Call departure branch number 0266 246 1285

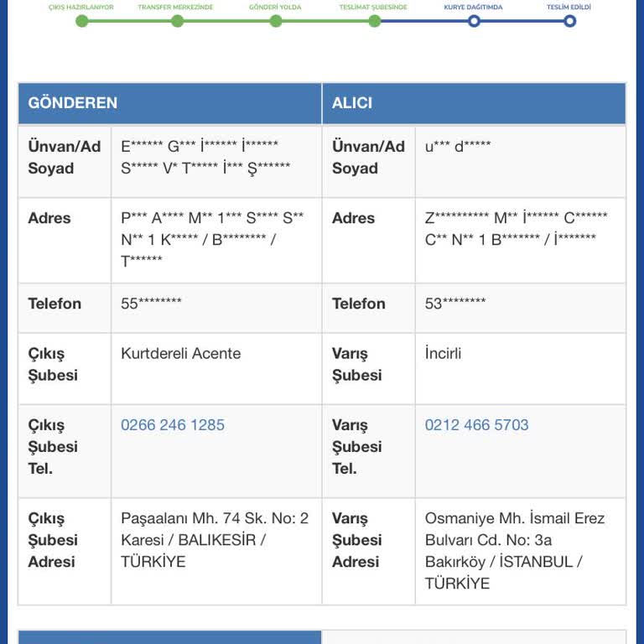[173, 424]
